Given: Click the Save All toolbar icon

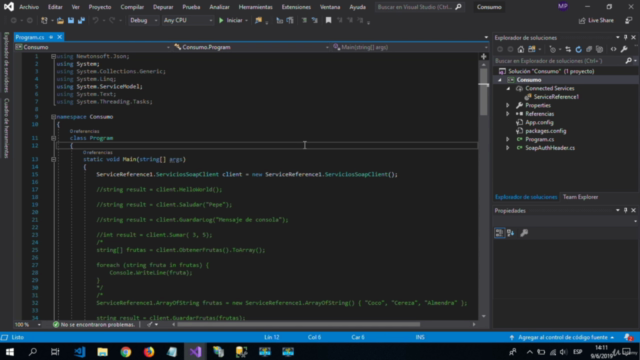Looking at the screenshot, I should tap(81, 20).
